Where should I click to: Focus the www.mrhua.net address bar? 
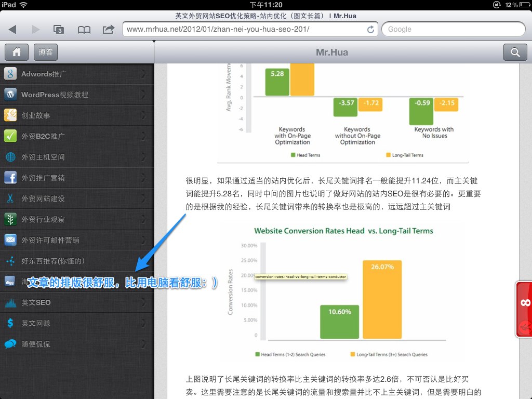(250, 29)
